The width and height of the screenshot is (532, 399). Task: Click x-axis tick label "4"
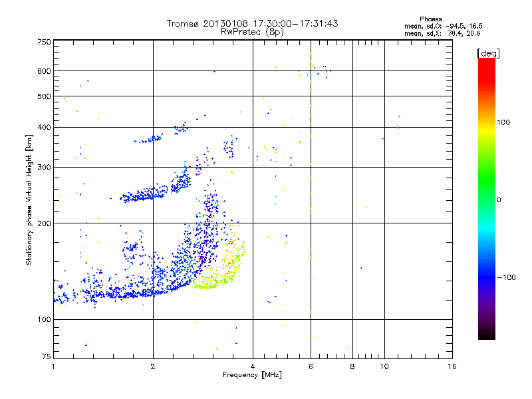[253, 366]
